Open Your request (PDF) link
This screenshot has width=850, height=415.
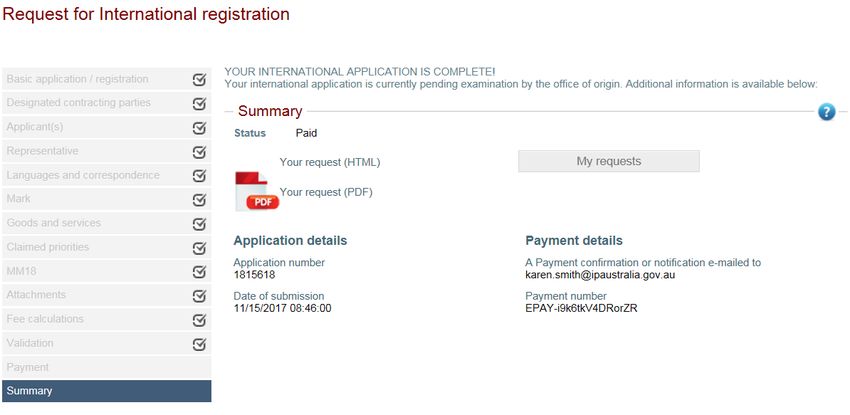coord(326,192)
